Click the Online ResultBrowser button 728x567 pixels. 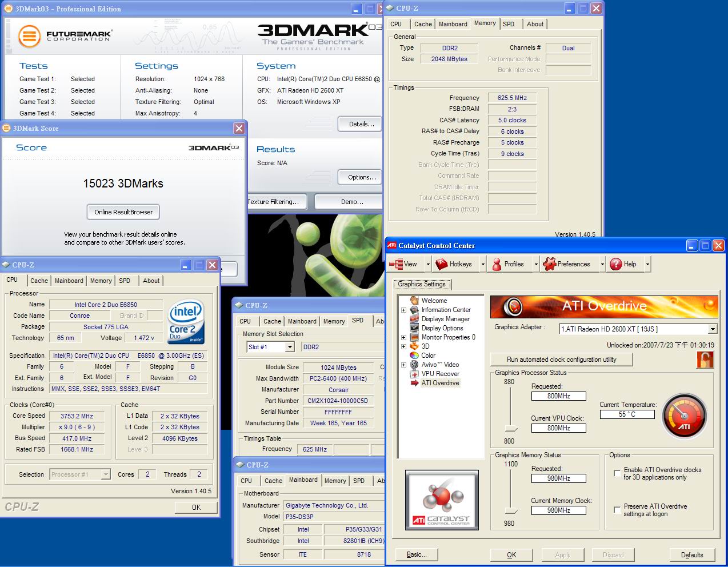coord(123,212)
